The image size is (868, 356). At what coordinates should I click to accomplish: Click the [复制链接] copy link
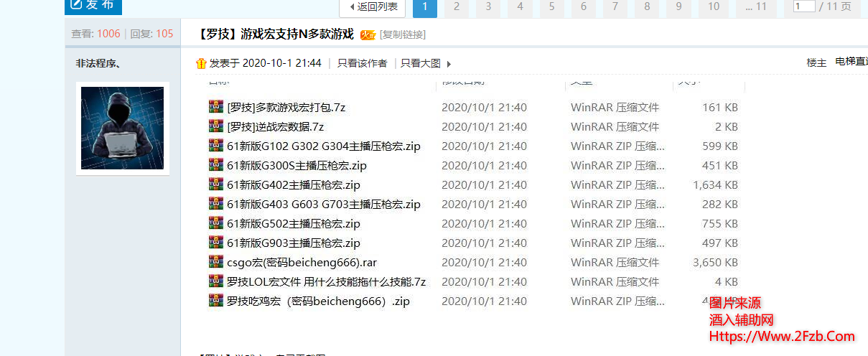tap(403, 34)
